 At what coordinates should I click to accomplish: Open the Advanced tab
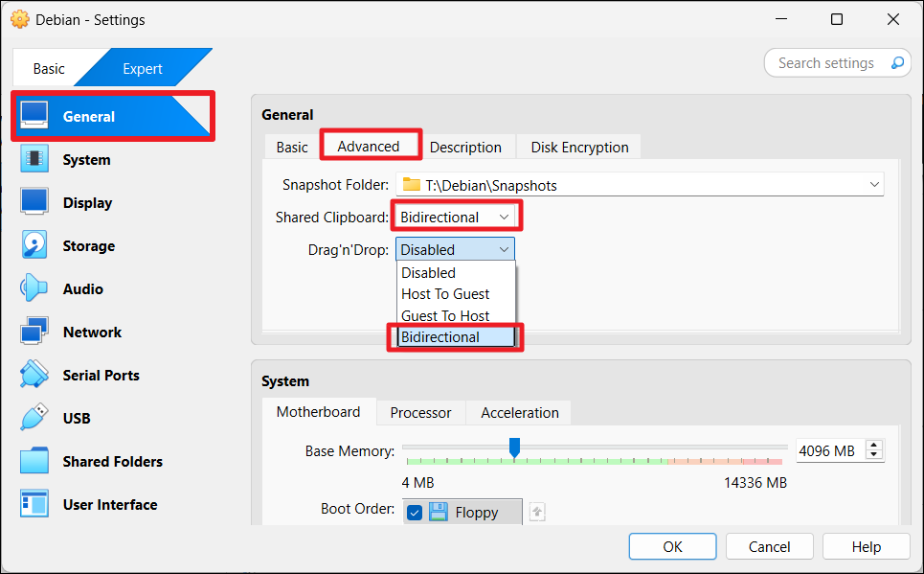coord(369,147)
